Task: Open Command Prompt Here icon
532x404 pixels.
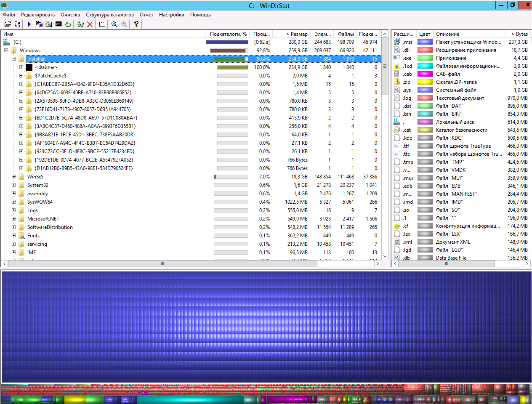Action: 59,24
